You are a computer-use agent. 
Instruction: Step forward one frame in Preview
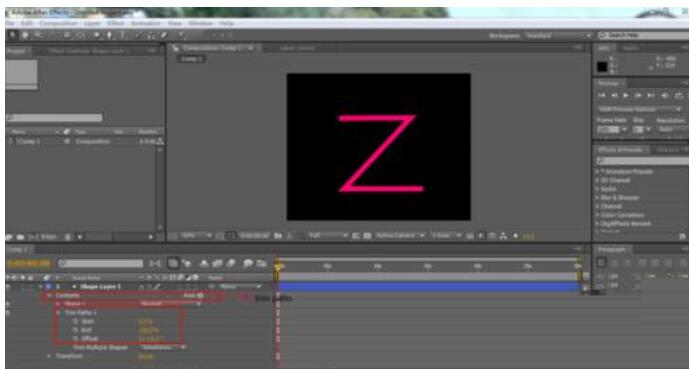click(x=638, y=95)
